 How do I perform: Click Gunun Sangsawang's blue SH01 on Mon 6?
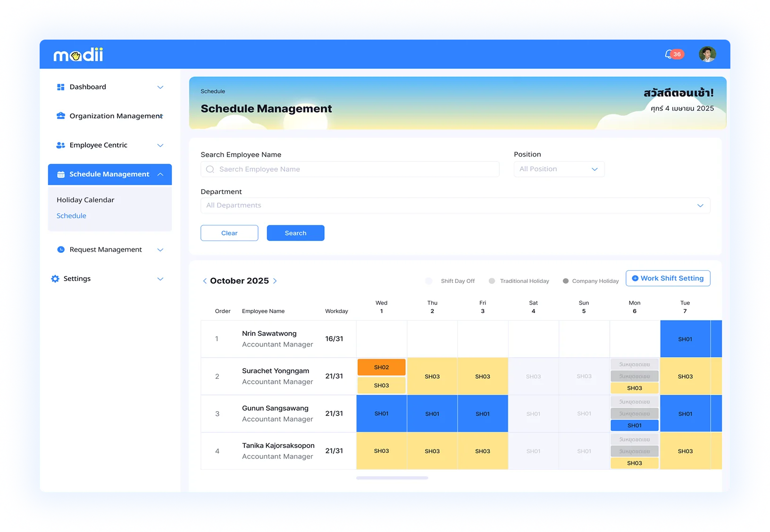tap(635, 425)
